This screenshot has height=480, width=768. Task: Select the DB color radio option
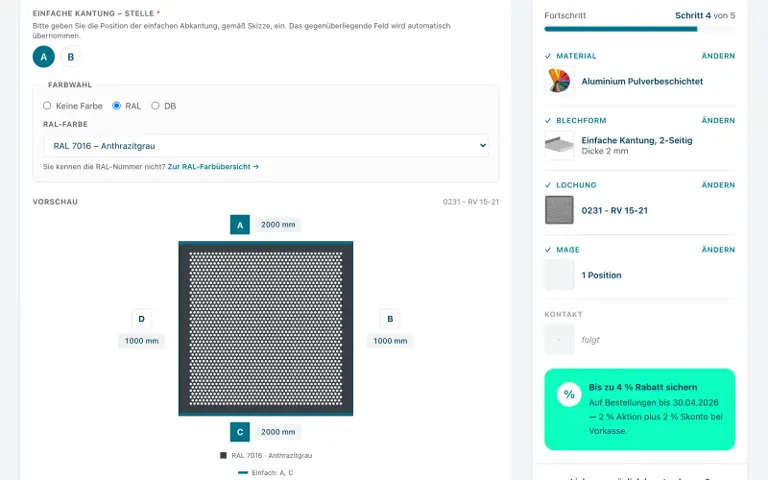[155, 106]
